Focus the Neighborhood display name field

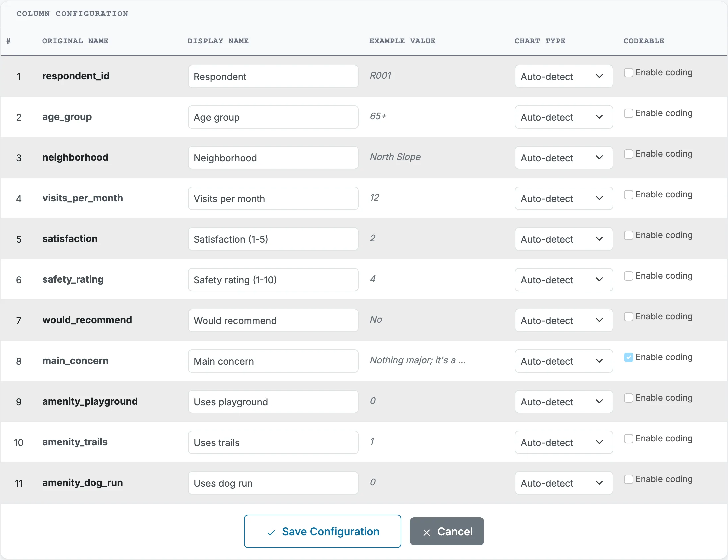pyautogui.click(x=273, y=158)
